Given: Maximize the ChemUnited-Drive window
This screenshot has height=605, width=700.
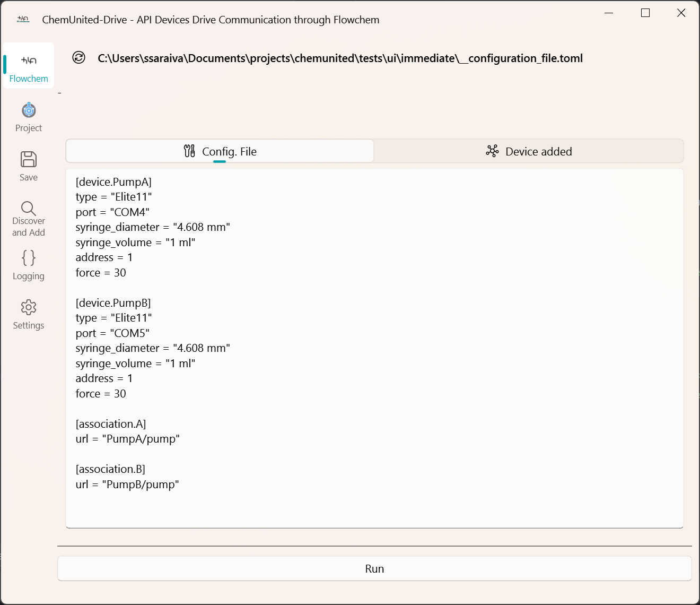Looking at the screenshot, I should [645, 13].
